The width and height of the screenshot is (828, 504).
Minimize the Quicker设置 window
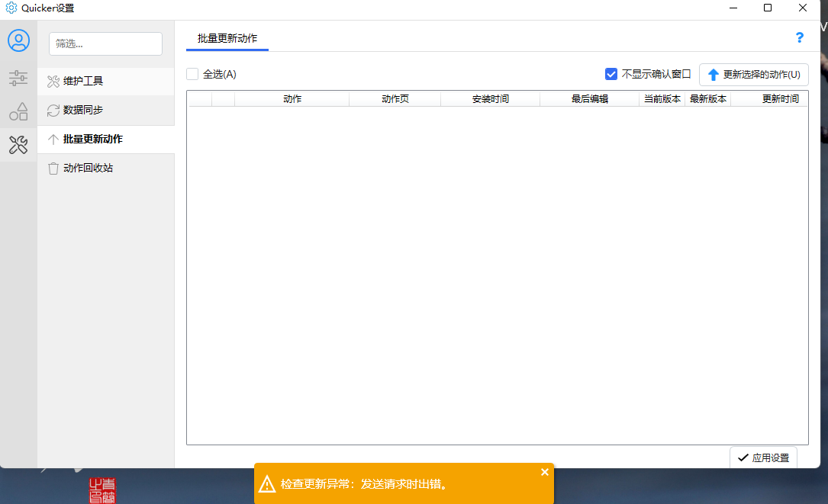[x=733, y=8]
